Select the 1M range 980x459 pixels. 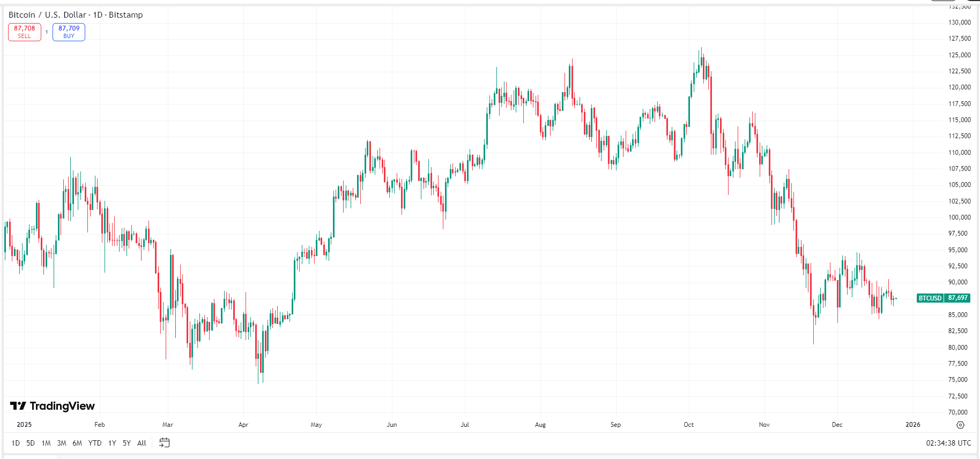point(46,443)
